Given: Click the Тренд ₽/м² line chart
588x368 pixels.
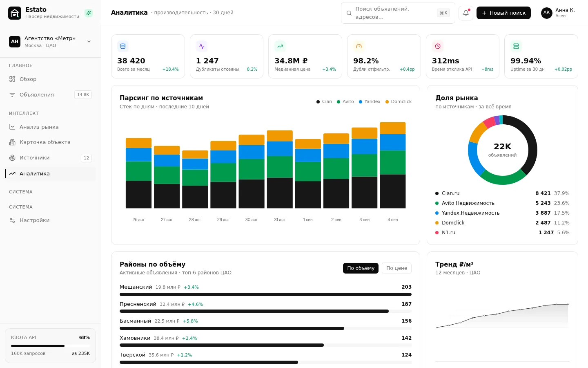Looking at the screenshot, I should click(502, 316).
